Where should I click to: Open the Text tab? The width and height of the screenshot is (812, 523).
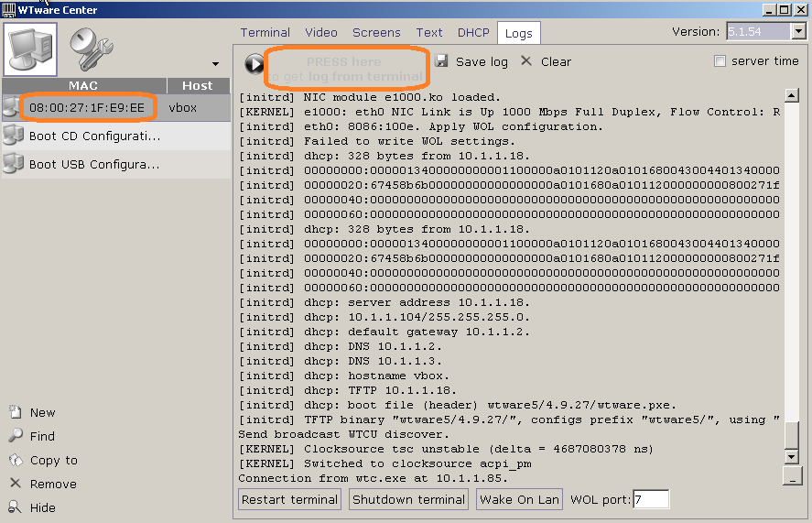coord(429,33)
